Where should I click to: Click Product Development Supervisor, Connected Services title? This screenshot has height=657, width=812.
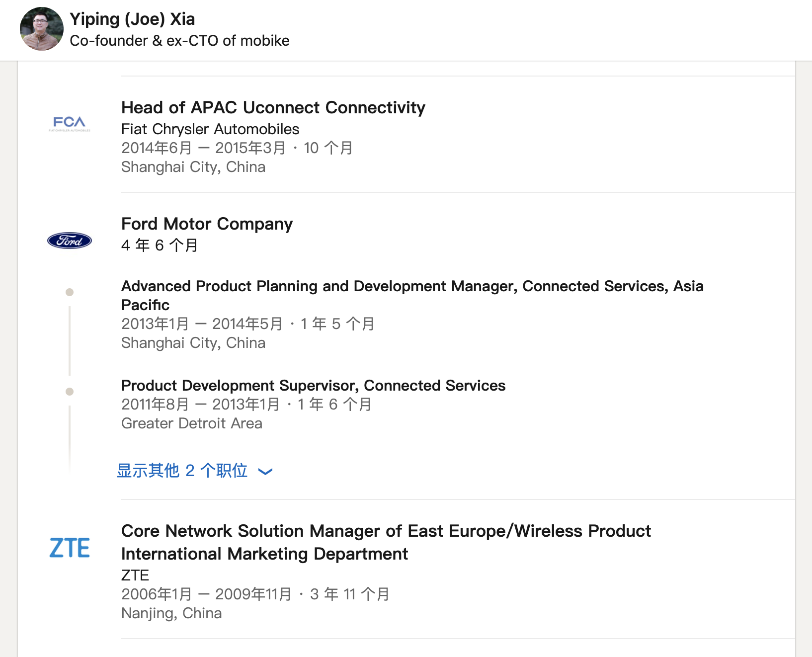pos(314,385)
